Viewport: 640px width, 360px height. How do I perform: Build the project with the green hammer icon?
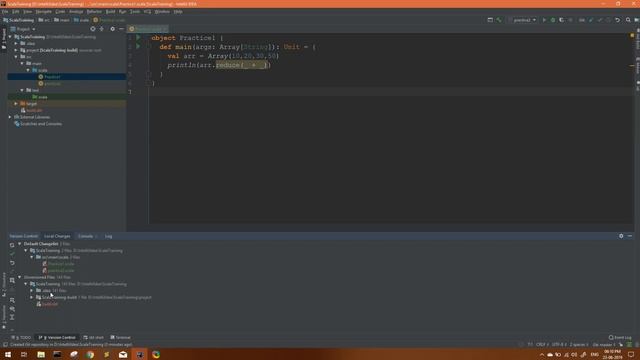click(x=499, y=20)
